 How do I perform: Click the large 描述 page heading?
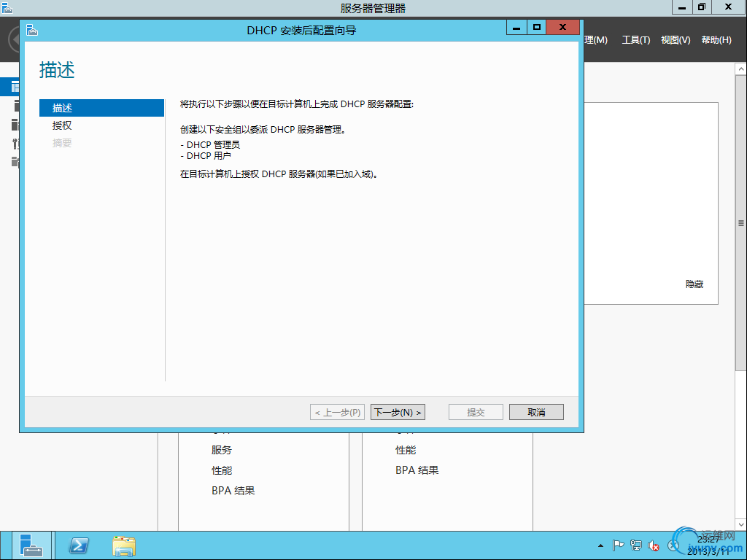click(x=57, y=70)
